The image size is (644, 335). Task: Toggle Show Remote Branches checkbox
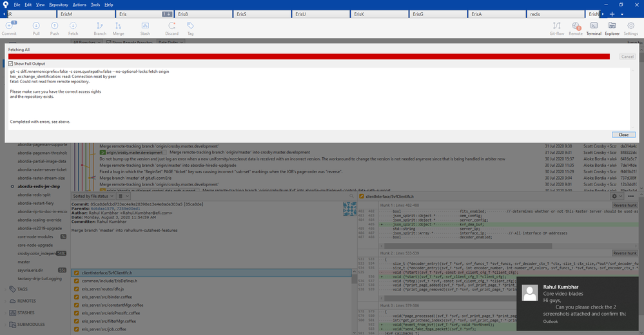click(x=109, y=43)
